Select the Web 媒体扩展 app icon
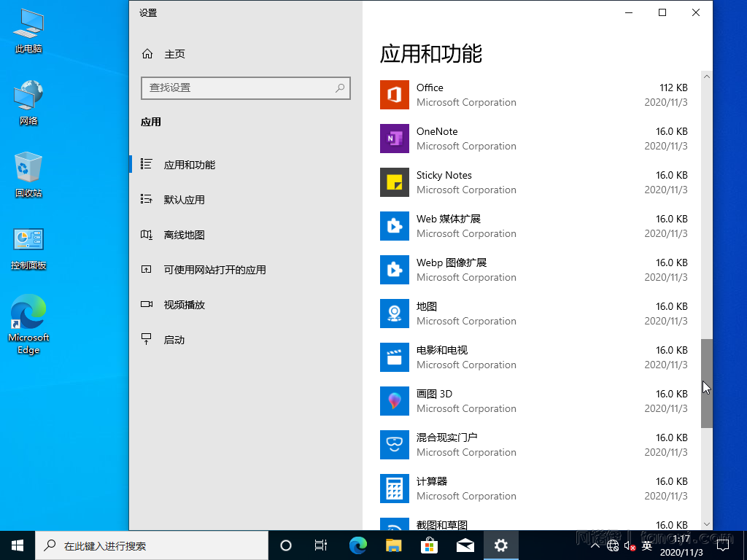 [x=395, y=226]
